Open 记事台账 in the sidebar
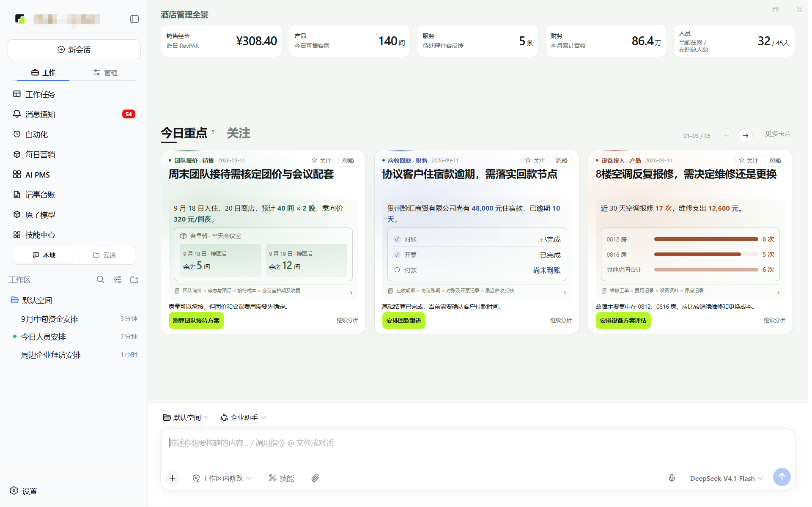The image size is (812, 507). tap(74, 195)
